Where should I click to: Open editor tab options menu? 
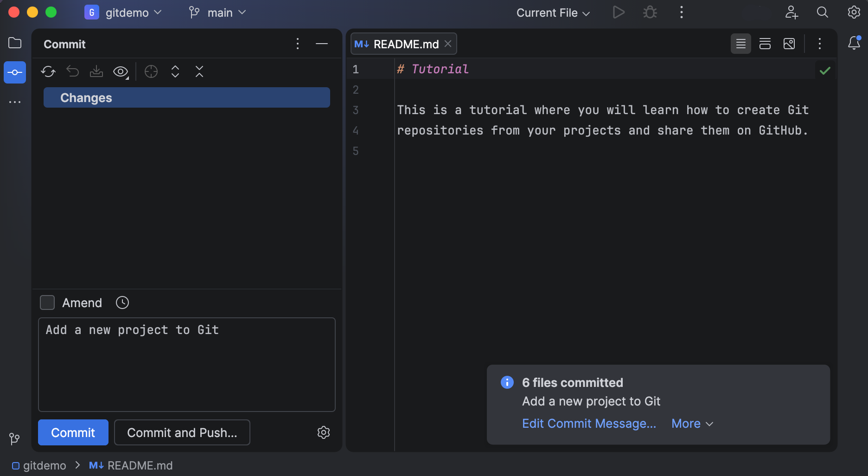coord(820,44)
